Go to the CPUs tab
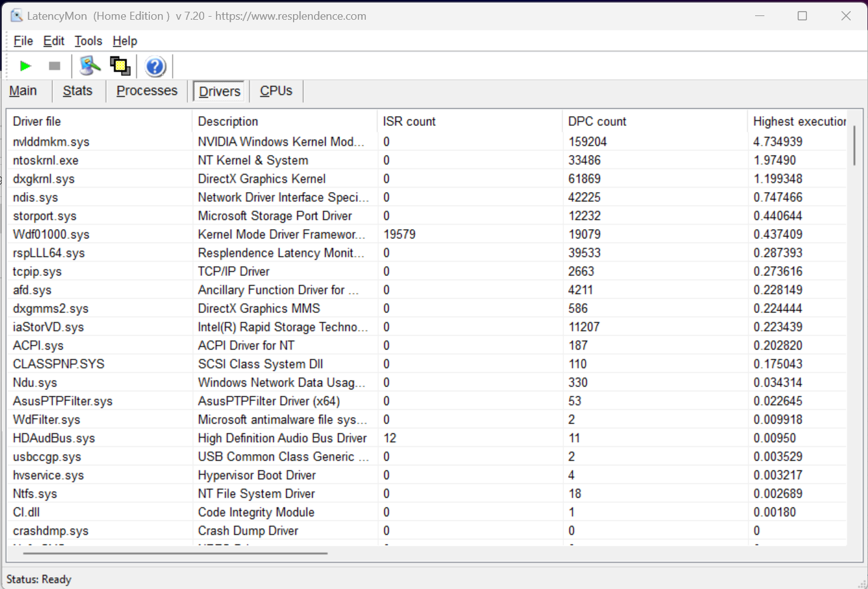 tap(276, 91)
